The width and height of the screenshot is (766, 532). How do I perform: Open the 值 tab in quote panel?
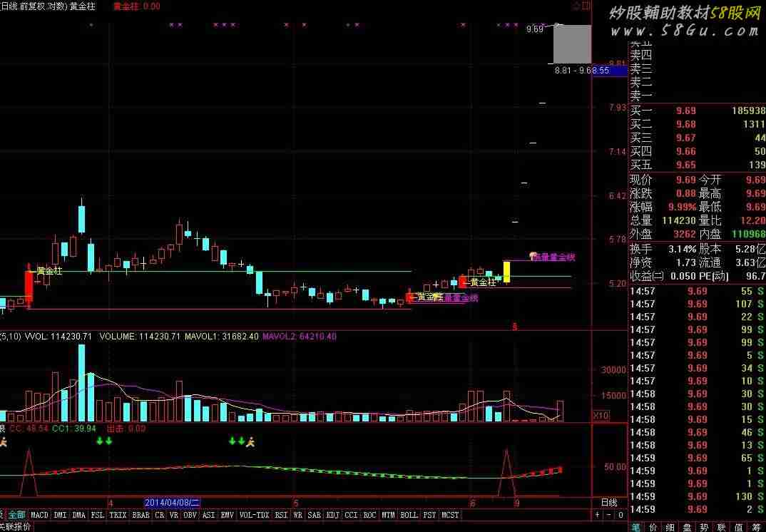click(x=739, y=527)
